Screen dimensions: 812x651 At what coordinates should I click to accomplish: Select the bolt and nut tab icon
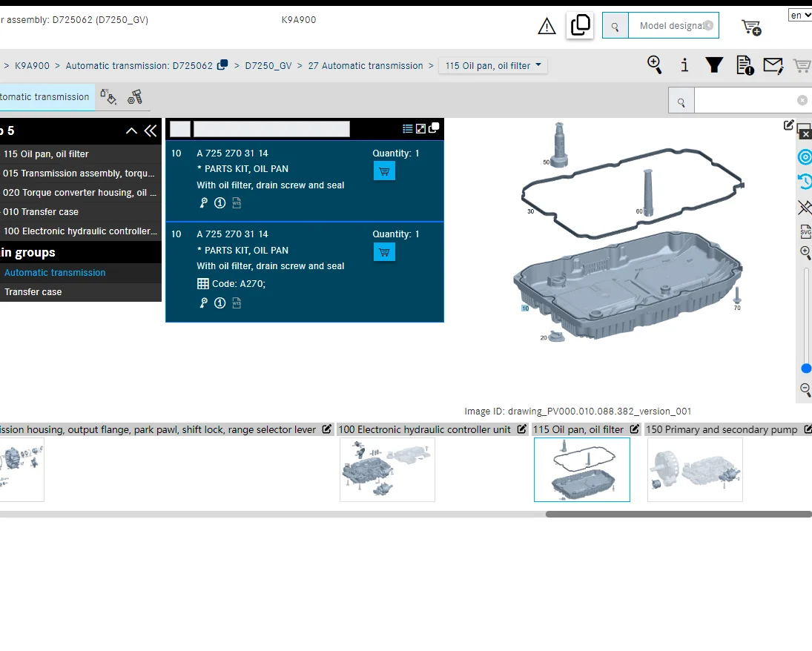click(135, 97)
